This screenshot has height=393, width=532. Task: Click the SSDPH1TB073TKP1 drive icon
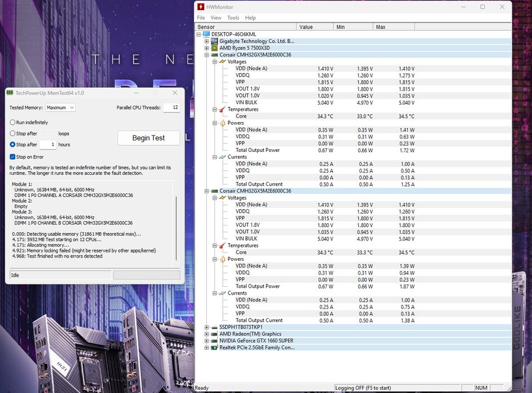[x=214, y=327]
